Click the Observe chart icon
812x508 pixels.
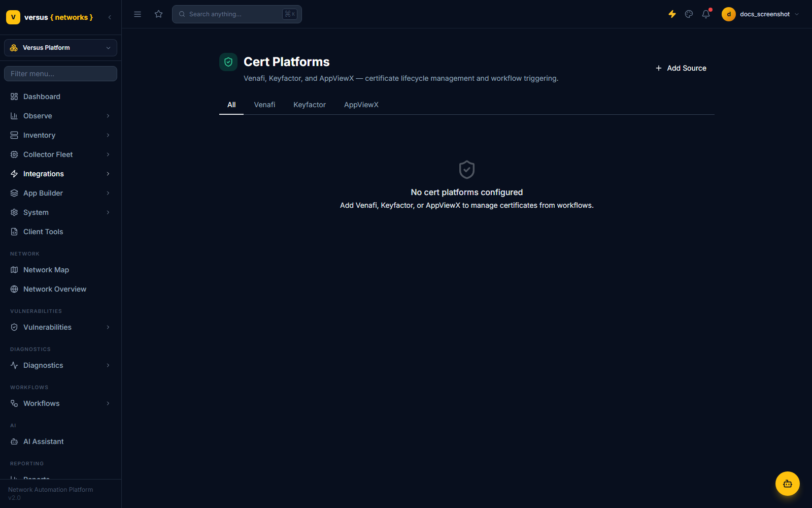14,116
